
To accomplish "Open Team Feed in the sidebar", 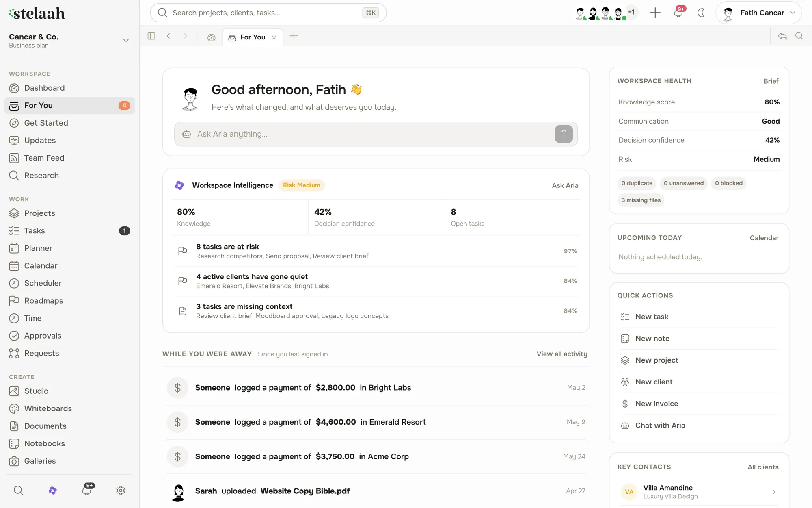I will coord(69,158).
